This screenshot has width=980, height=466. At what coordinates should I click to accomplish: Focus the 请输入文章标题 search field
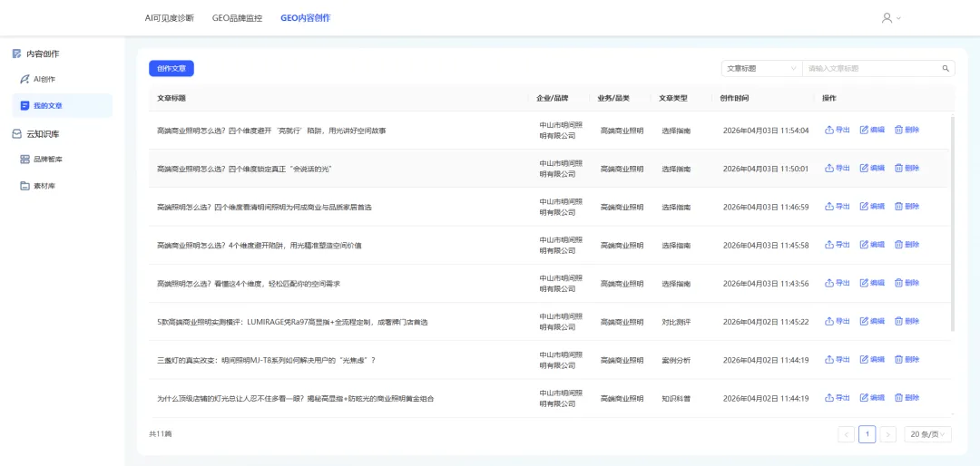[872, 69]
